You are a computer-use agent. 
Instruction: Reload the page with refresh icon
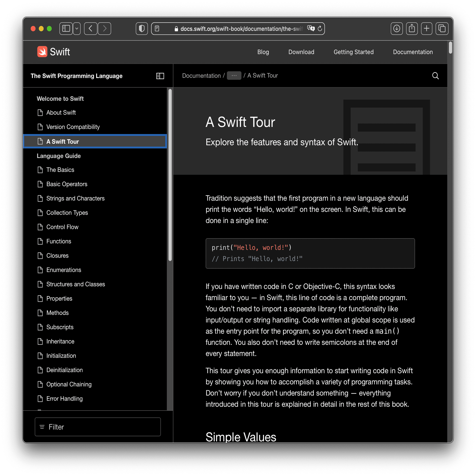tap(320, 29)
